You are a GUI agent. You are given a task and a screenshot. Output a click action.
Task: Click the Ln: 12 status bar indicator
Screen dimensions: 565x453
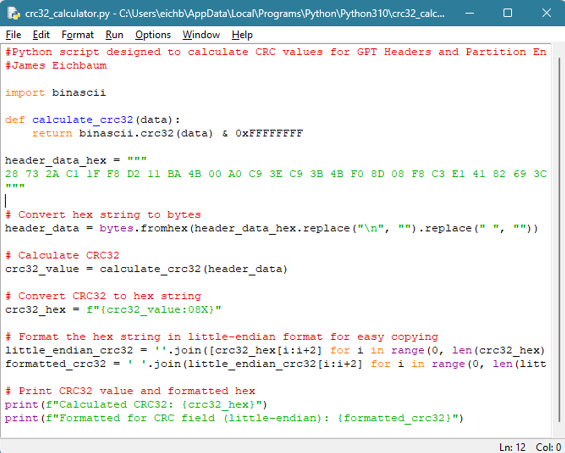pyautogui.click(x=512, y=447)
